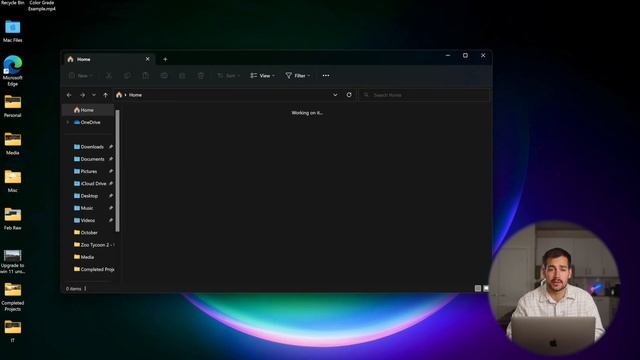Open the View dropdown menu

click(x=262, y=76)
